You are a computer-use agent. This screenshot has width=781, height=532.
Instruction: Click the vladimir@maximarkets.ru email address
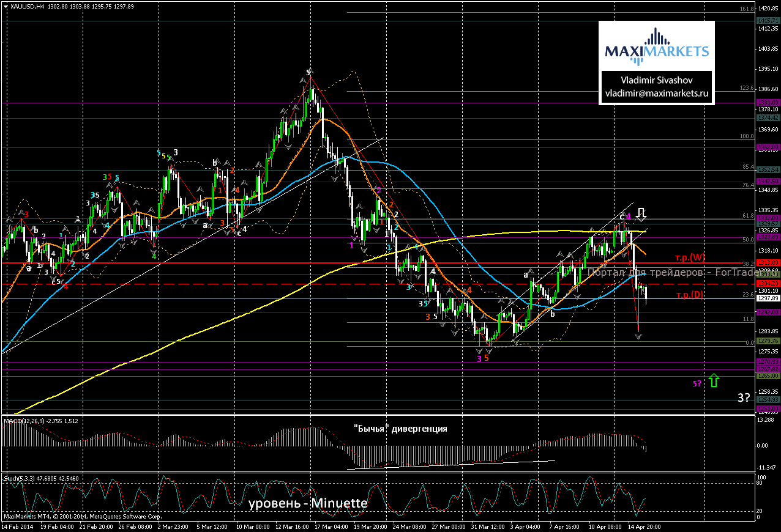tap(656, 94)
